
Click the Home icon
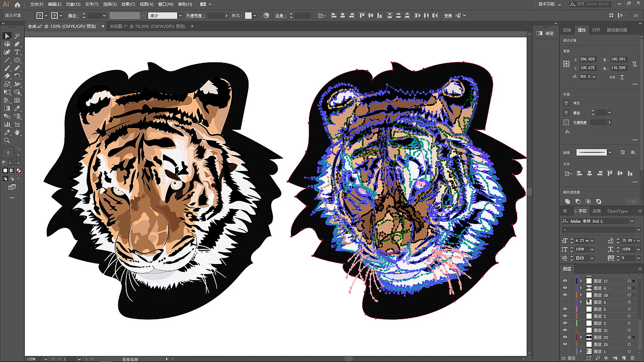(x=18, y=5)
